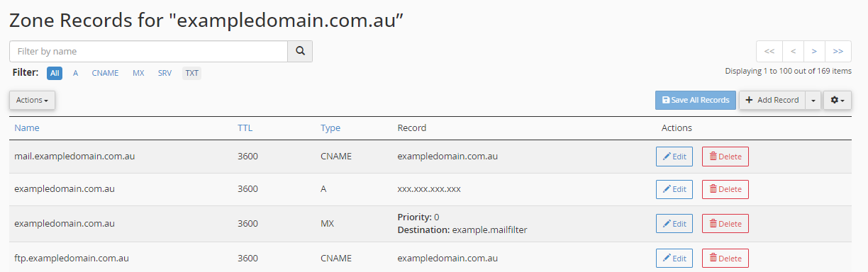Viewport: 868px width, 272px height.
Task: Jump to last page with >> button
Action: tap(838, 52)
